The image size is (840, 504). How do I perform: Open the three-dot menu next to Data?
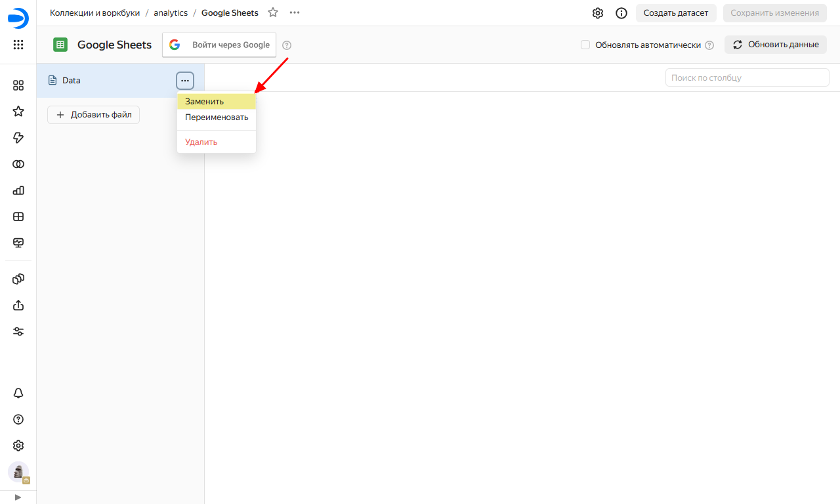point(185,80)
